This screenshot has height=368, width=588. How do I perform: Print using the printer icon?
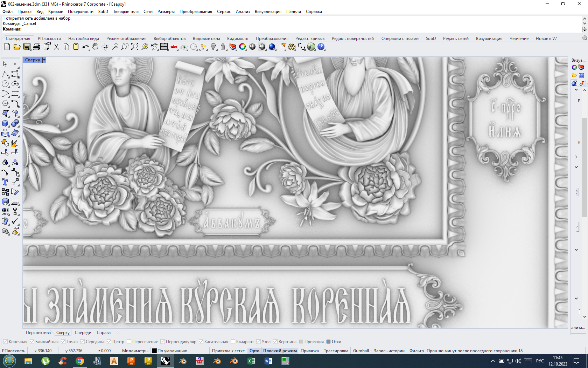pos(36,47)
